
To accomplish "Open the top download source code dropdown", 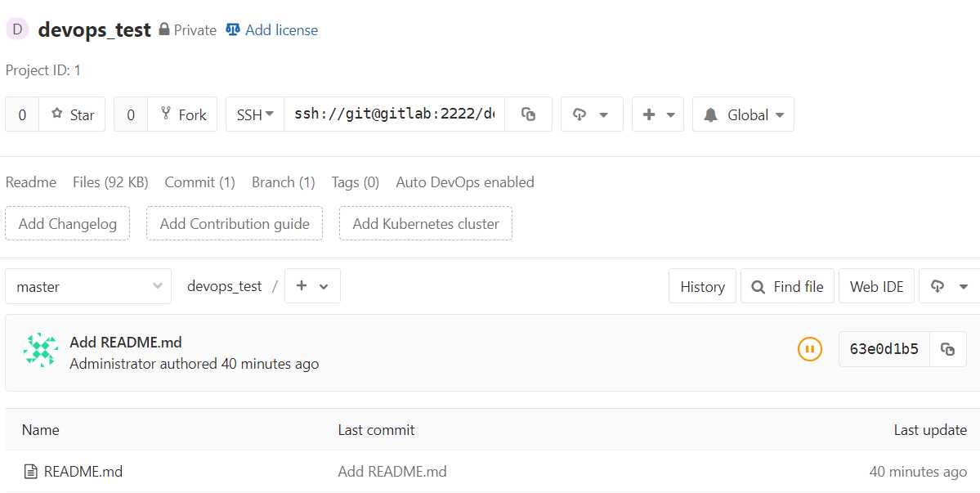I will click(x=592, y=114).
